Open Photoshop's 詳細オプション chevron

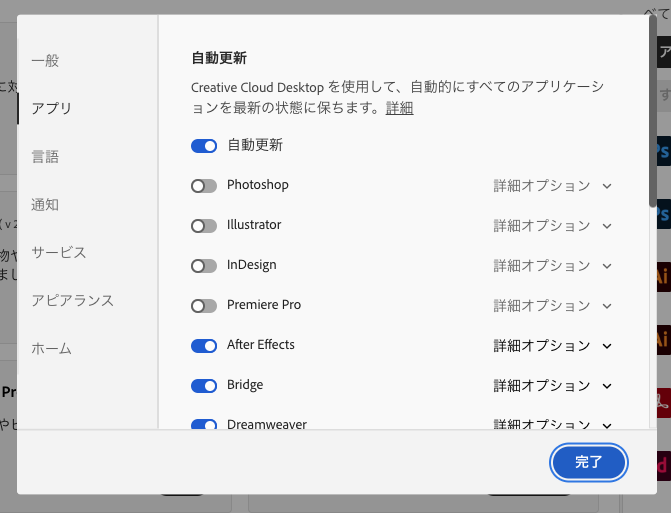[x=606, y=186]
